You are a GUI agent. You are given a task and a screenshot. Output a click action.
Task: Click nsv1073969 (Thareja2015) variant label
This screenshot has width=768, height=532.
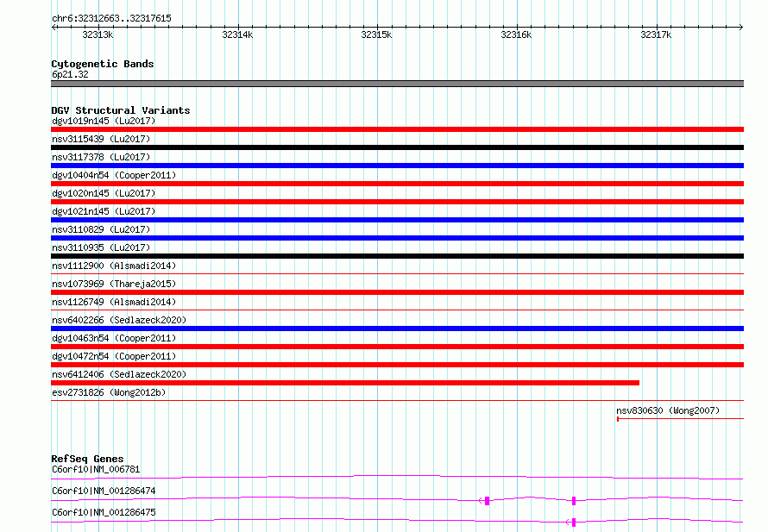[x=114, y=284]
